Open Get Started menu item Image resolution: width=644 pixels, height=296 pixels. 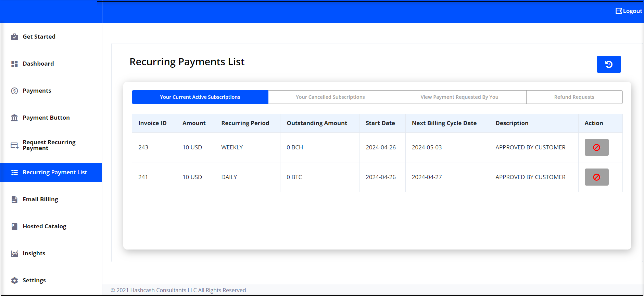pos(51,37)
